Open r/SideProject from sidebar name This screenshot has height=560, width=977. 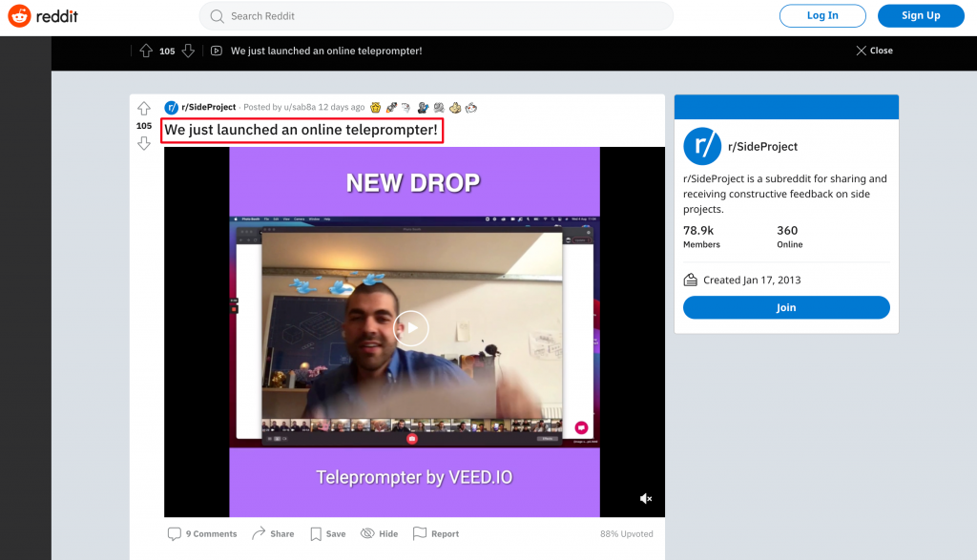pos(762,146)
